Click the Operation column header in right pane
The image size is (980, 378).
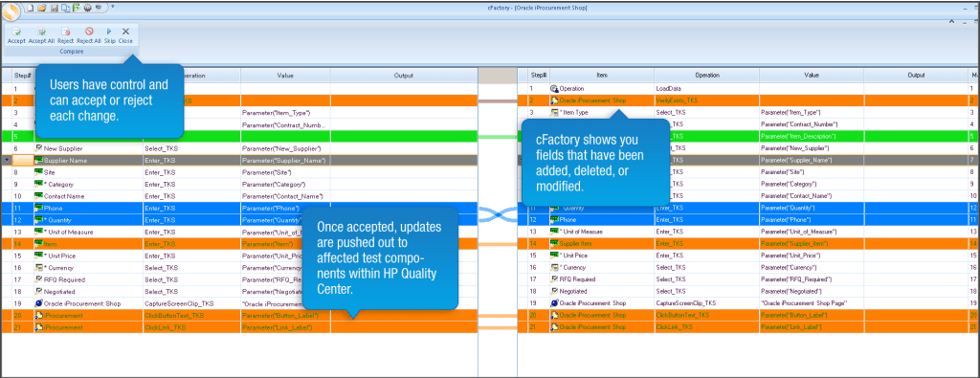coord(706,75)
